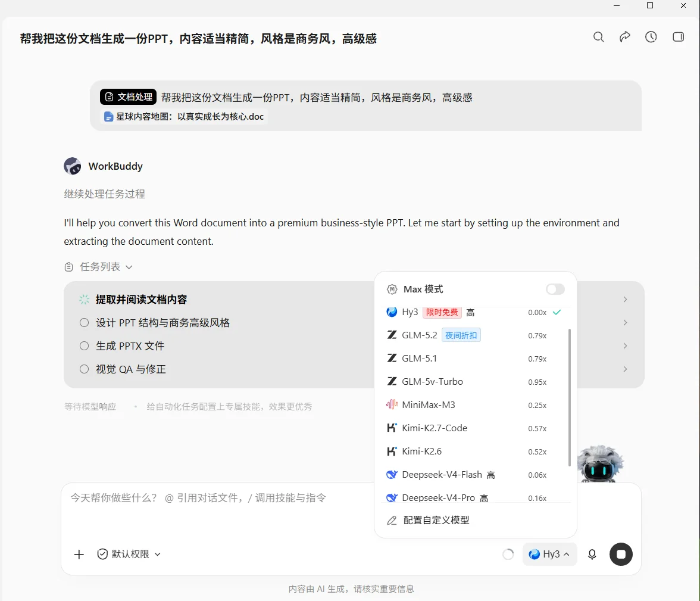Viewport: 700px width, 601px height.
Task: Expand the 提取并阅读文档内容 row arrow
Action: coord(625,300)
